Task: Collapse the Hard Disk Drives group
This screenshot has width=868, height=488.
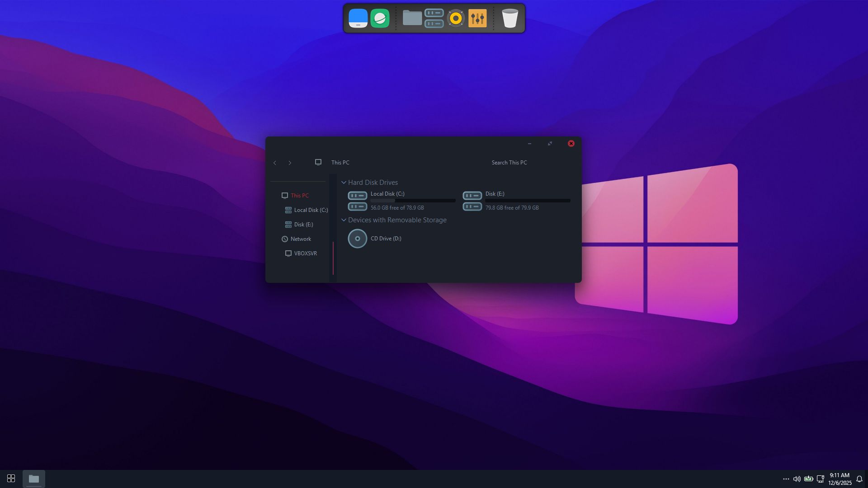Action: click(344, 183)
